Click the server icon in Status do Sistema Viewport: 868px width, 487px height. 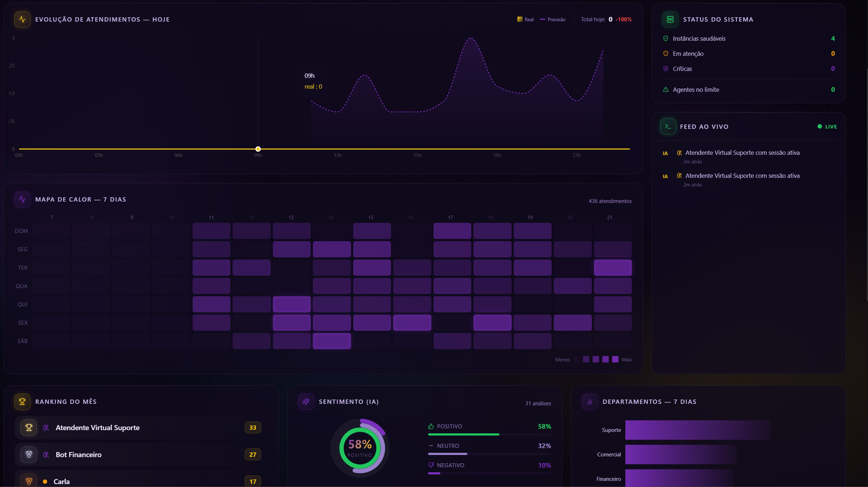[x=670, y=19]
